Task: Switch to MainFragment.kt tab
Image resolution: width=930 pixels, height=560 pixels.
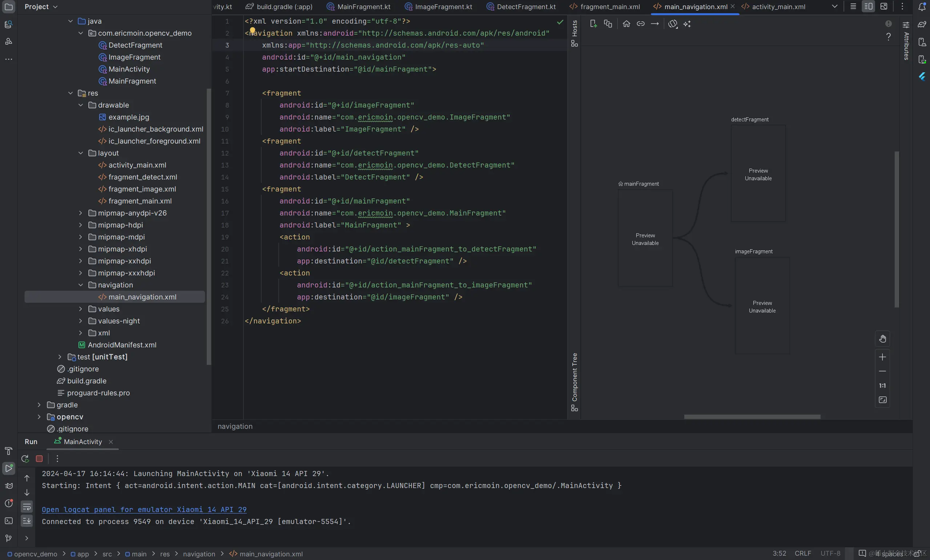Action: pyautogui.click(x=359, y=7)
